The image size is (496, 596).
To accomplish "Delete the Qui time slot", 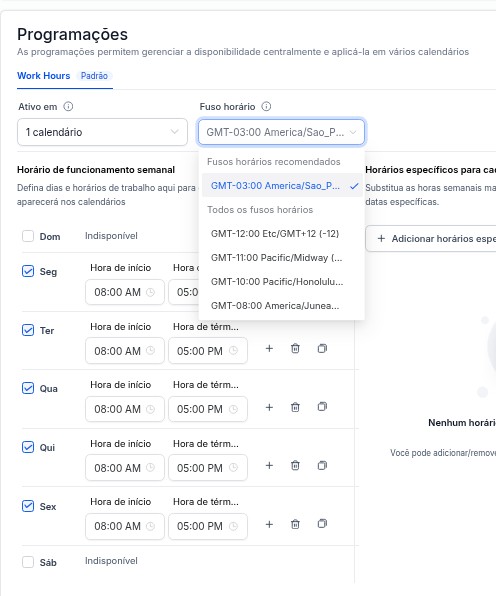I will (295, 466).
